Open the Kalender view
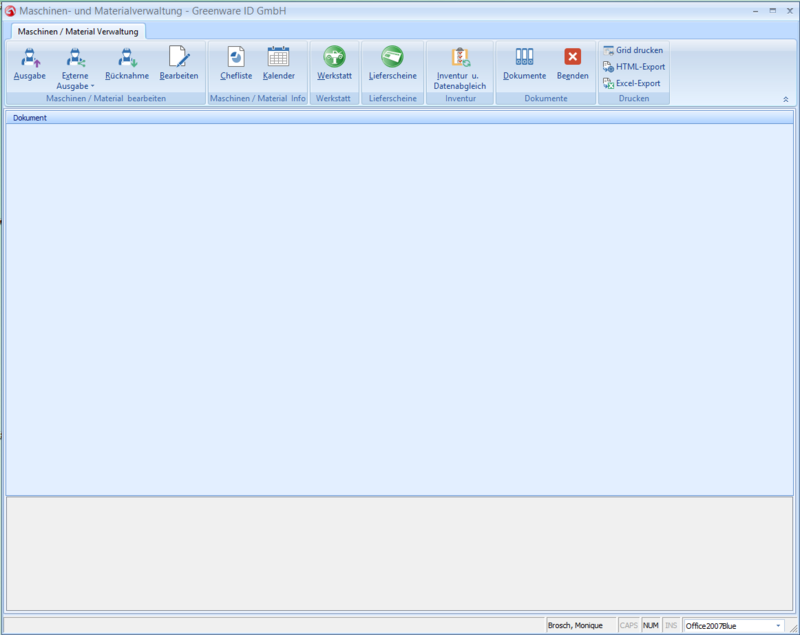This screenshot has height=635, width=800. click(x=279, y=64)
